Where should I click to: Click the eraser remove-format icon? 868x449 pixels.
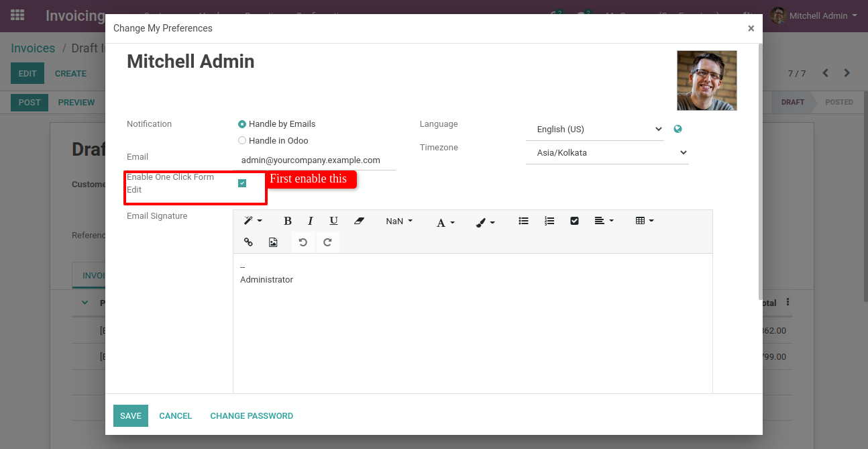click(x=359, y=221)
